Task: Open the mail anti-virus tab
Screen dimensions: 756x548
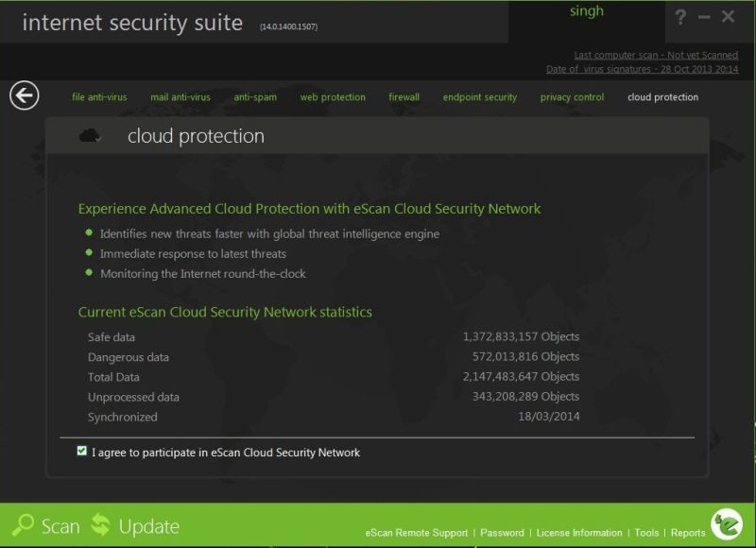Action: pyautogui.click(x=180, y=97)
